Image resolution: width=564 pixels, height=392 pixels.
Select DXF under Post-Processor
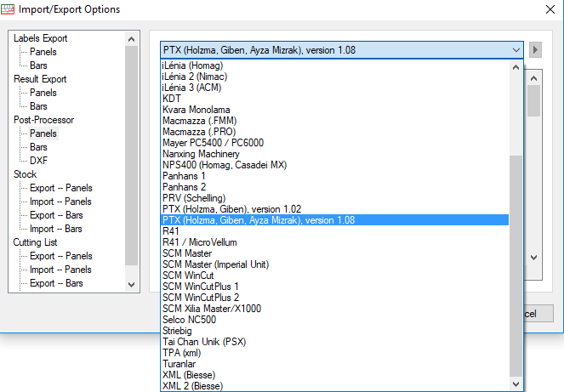[38, 161]
